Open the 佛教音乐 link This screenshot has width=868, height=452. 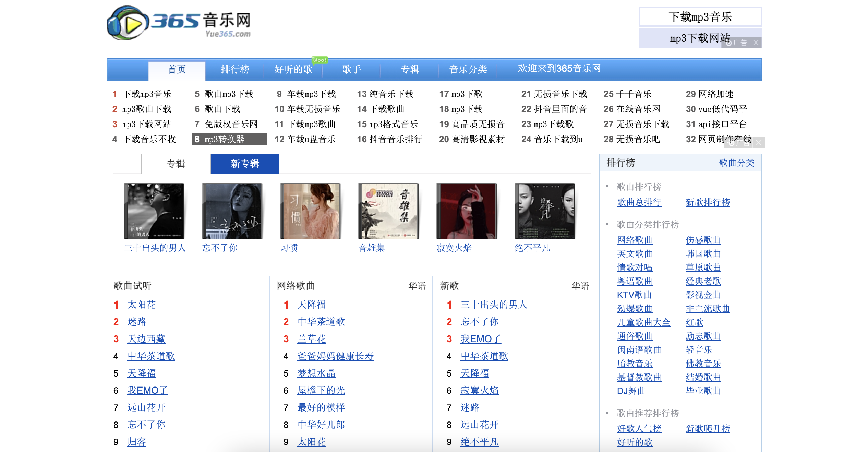point(703,364)
